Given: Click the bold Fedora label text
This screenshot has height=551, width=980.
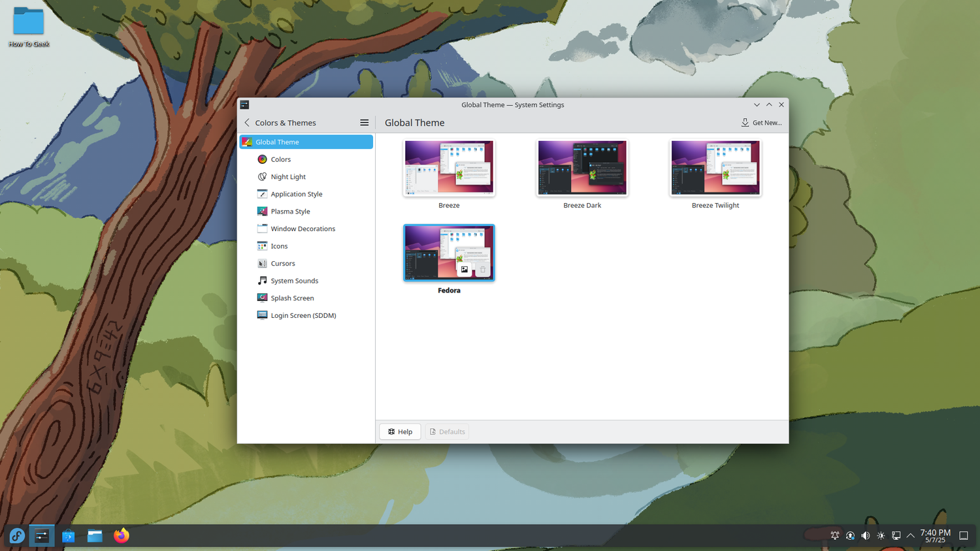Looking at the screenshot, I should (449, 291).
